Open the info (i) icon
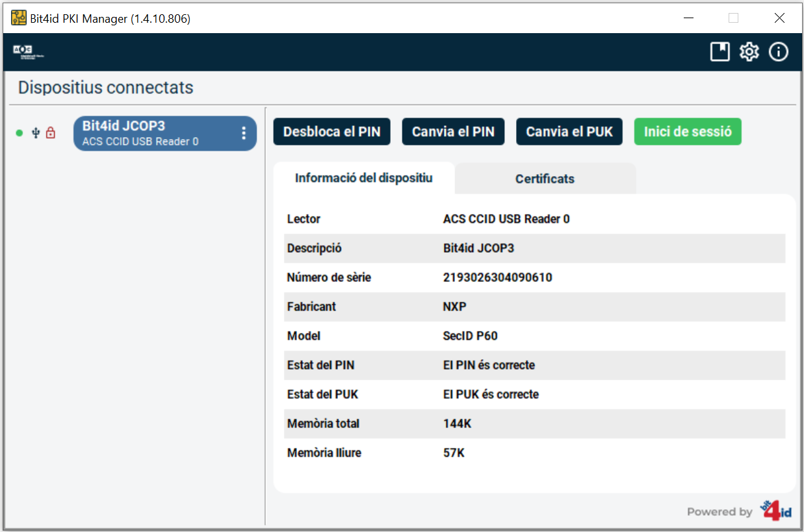 click(779, 52)
